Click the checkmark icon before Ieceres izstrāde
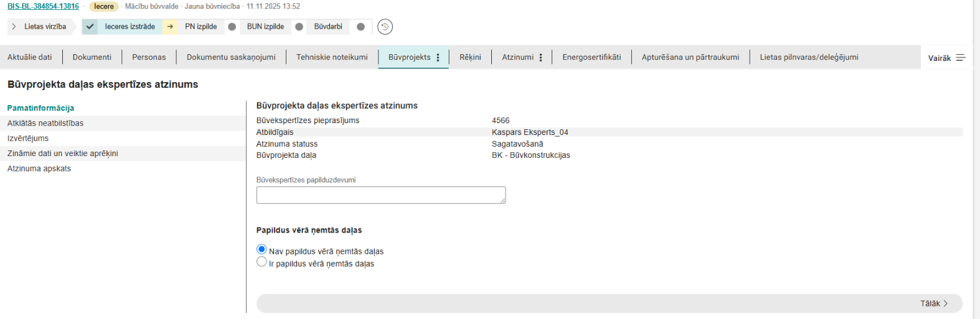This screenshot has height=319, width=980. tap(90, 27)
